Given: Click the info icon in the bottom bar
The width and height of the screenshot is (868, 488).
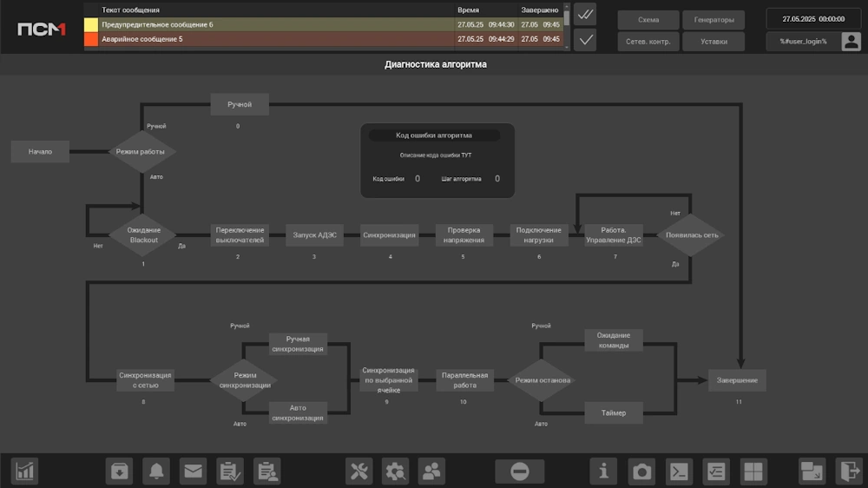Looking at the screenshot, I should pyautogui.click(x=604, y=472).
